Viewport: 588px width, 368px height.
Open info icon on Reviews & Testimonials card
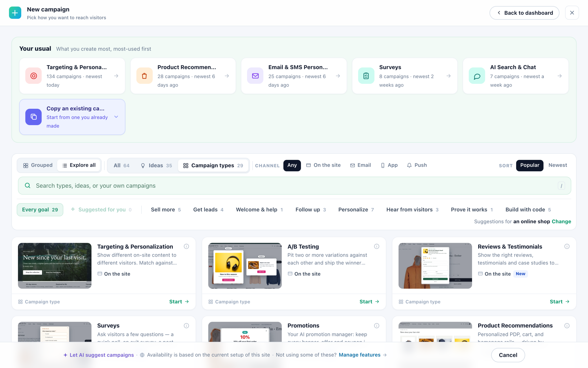567,246
